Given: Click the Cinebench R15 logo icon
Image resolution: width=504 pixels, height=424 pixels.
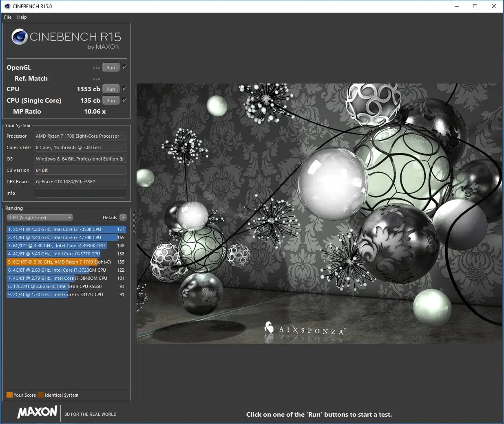Looking at the screenshot, I should click(20, 37).
